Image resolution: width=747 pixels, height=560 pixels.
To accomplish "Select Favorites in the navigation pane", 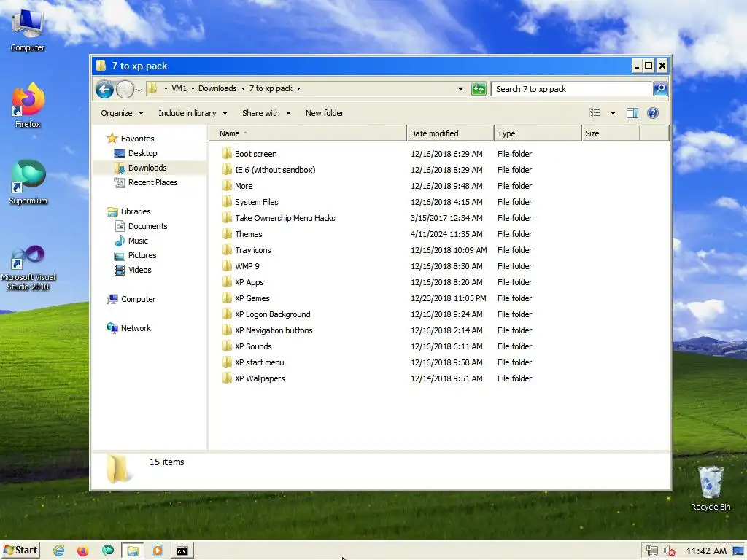I will (137, 139).
